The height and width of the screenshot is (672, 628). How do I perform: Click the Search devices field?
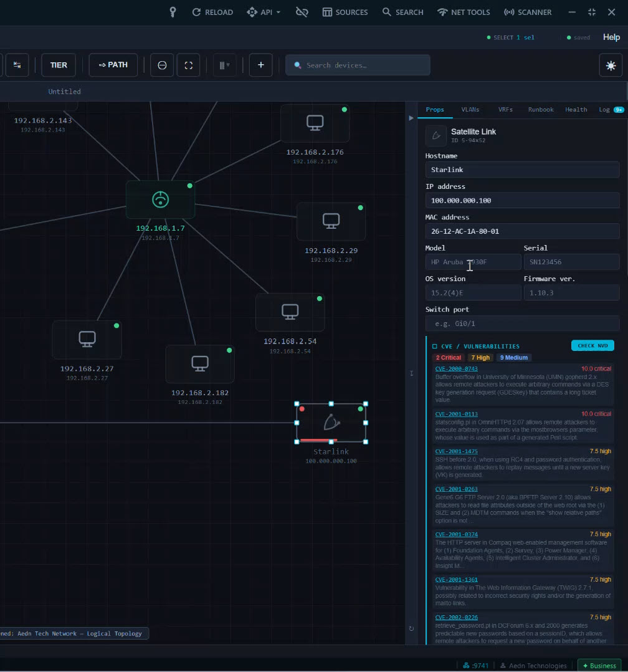pos(358,65)
